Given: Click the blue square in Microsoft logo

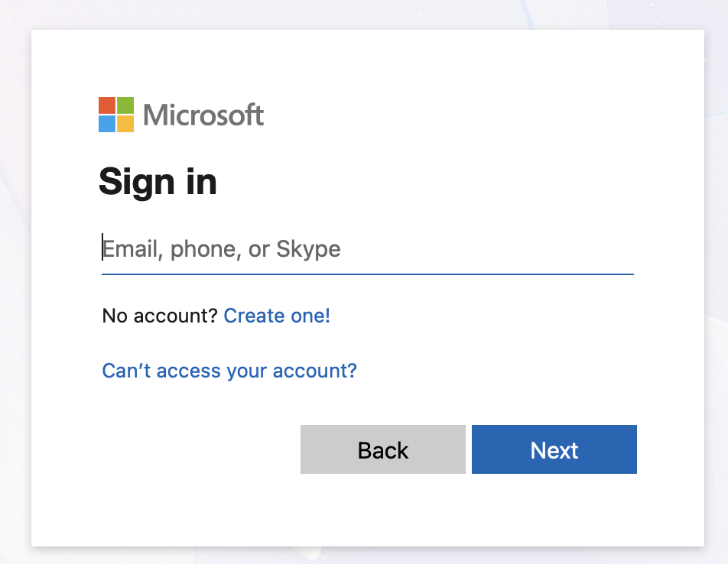Looking at the screenshot, I should point(107,124).
